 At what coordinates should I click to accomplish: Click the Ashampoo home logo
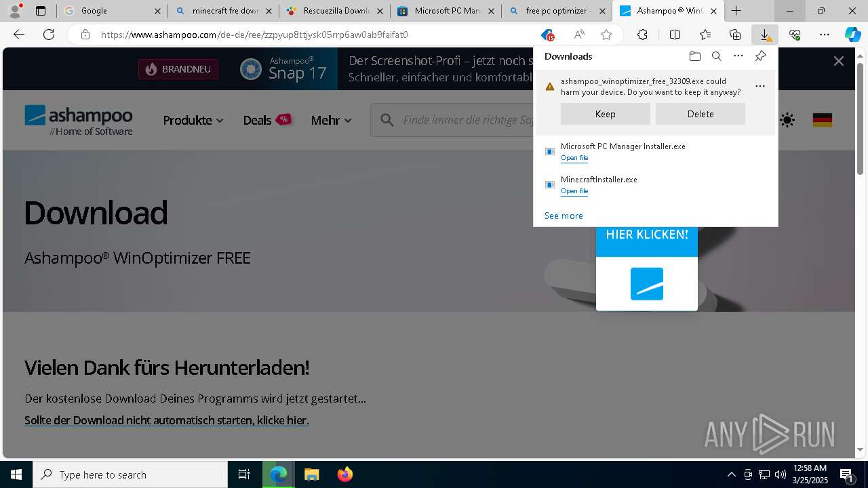click(x=79, y=120)
